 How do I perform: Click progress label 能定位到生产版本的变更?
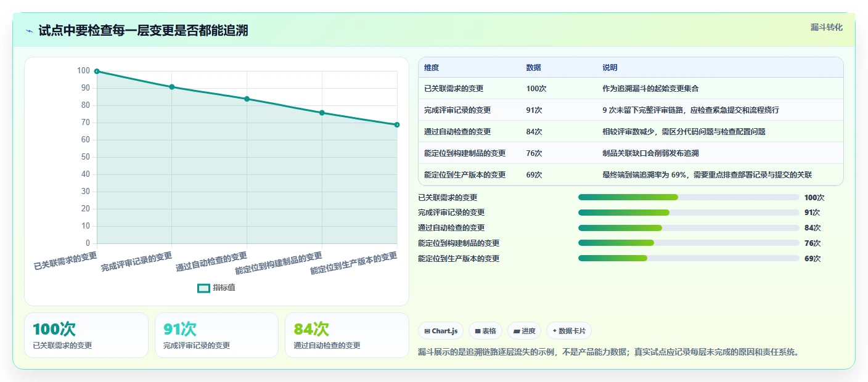(459, 259)
